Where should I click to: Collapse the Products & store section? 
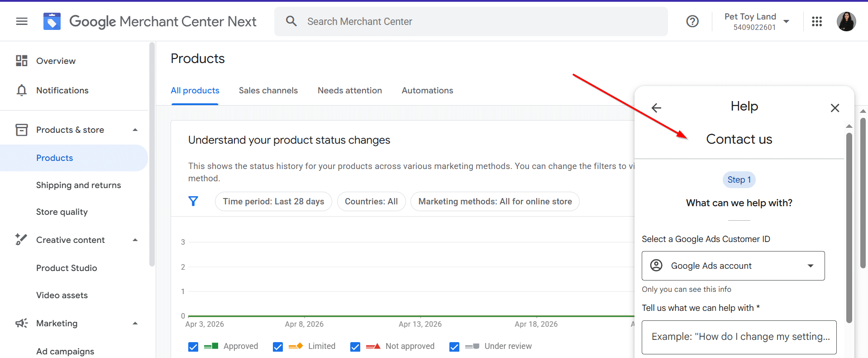pyautogui.click(x=135, y=130)
